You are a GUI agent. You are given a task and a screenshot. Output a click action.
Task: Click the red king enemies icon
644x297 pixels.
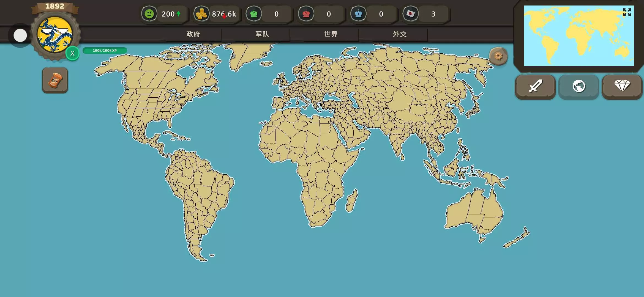[x=306, y=14]
